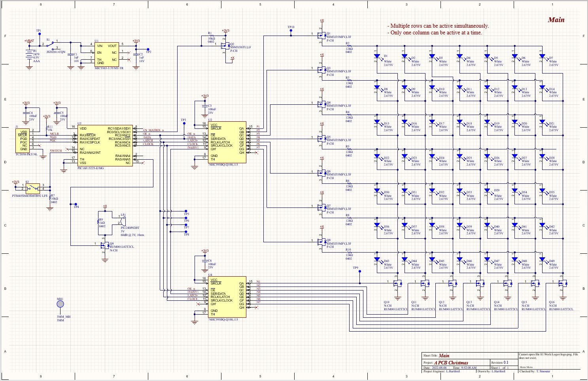Viewport: 588px width, 381px height.
Task: Click the '60dB @ 3V, 10cm' buzzer note
Action: point(132,235)
